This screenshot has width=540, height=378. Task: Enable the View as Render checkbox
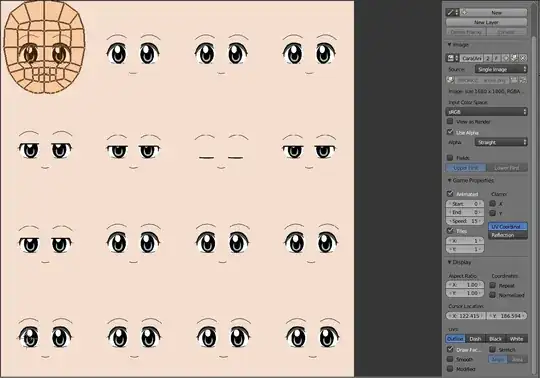[450, 121]
